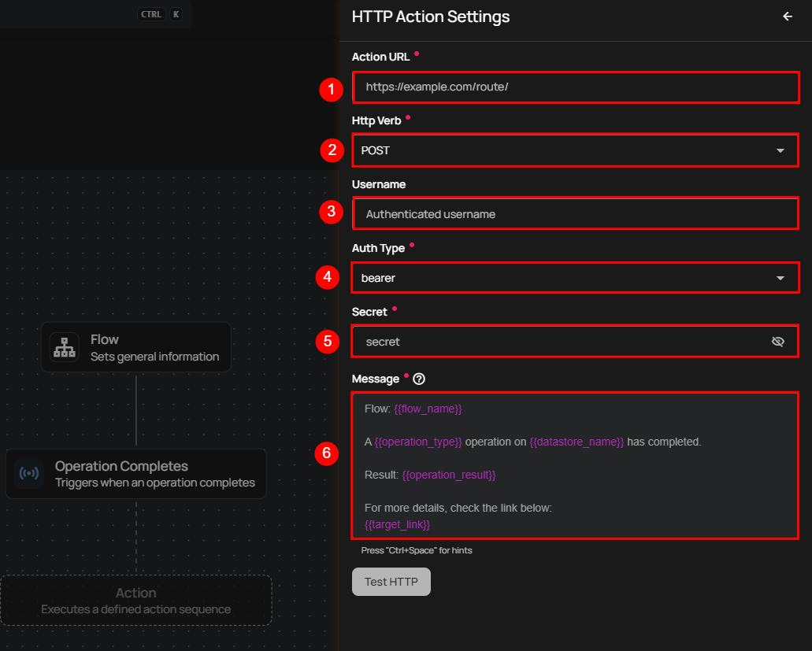Click the {{target_link}} variable in Message
Screen dimensions: 812x651
point(397,524)
